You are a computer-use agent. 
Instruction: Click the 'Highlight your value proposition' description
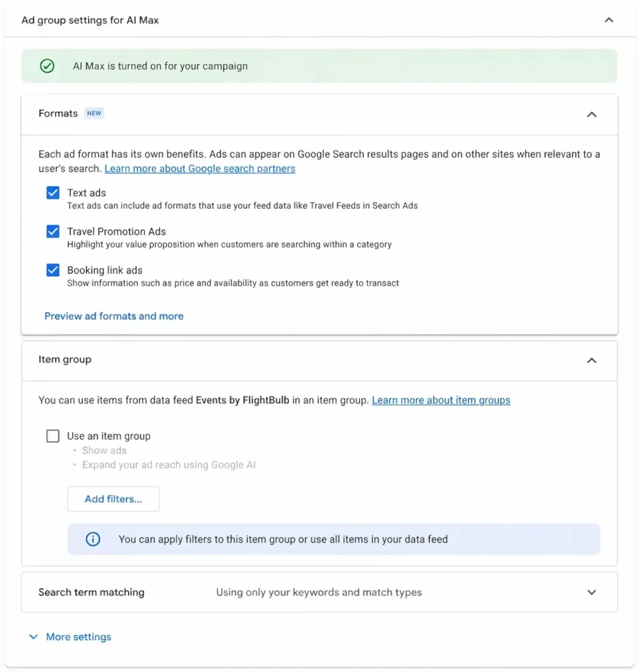[x=230, y=244]
